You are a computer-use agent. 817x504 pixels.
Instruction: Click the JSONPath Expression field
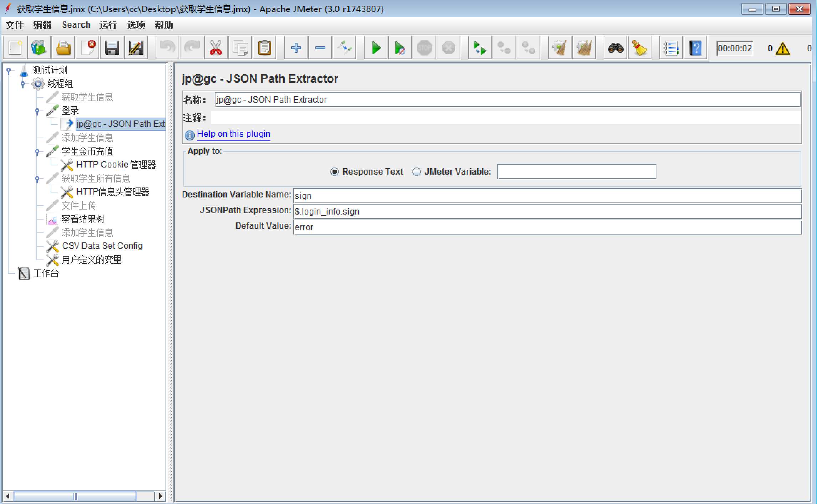coord(547,211)
